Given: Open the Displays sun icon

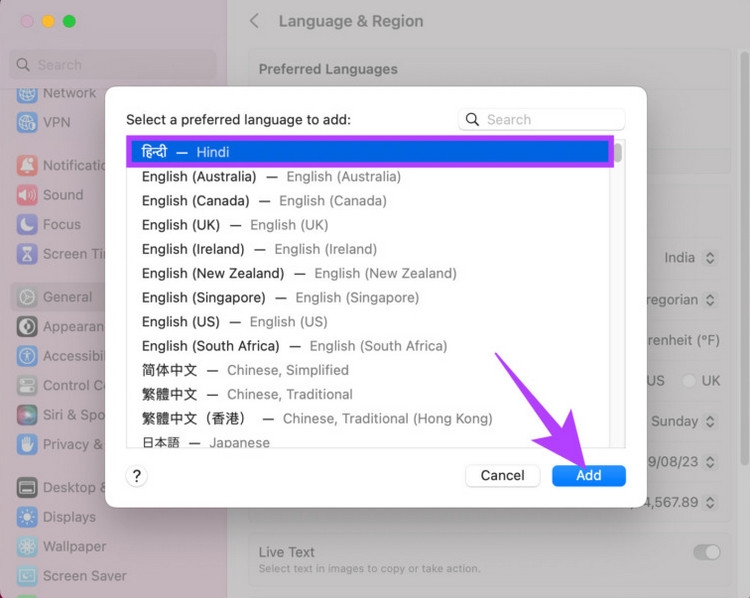Looking at the screenshot, I should pyautogui.click(x=27, y=517).
